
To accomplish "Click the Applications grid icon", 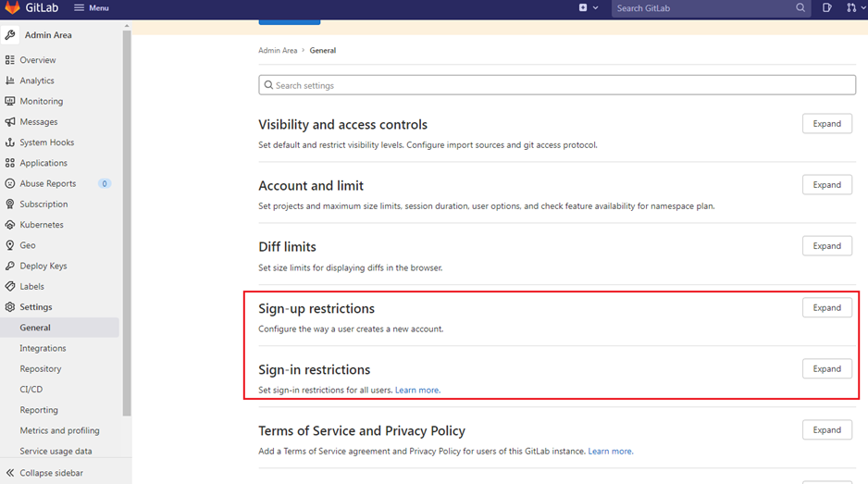I will point(10,163).
